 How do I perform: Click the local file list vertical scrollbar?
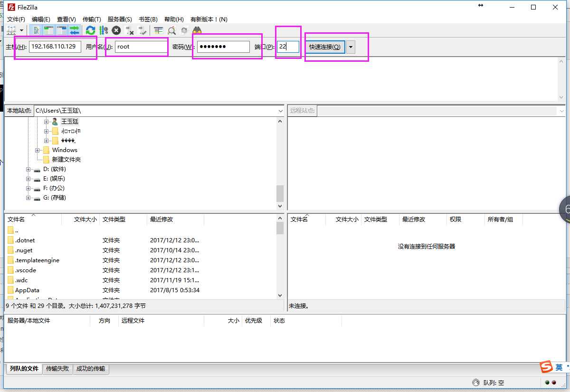280,257
